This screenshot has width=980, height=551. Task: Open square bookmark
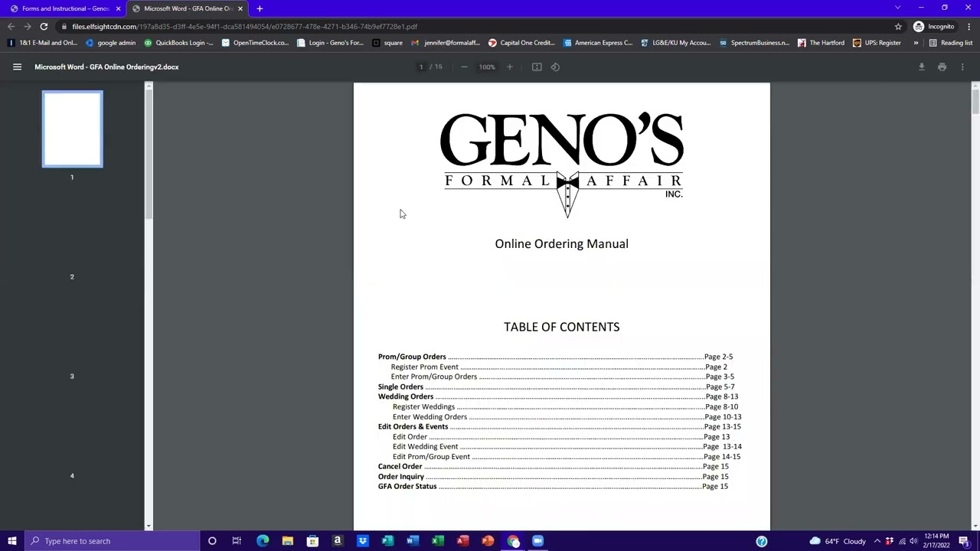point(387,43)
